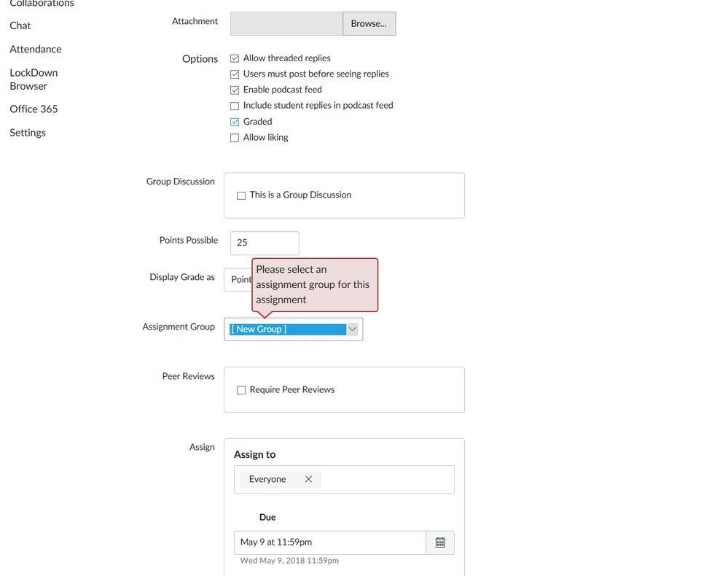Image resolution: width=728 pixels, height=576 pixels.
Task: Open course Settings in sidebar
Action: [x=28, y=133]
